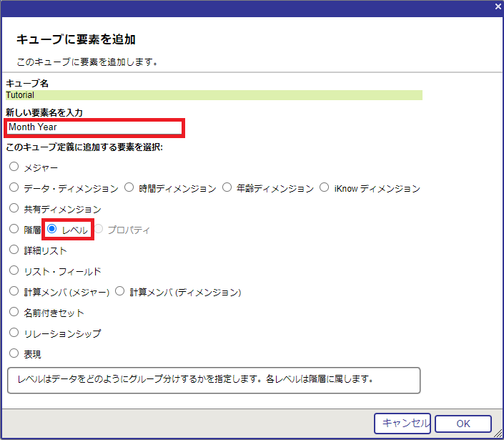Pick the 表現 radio button
The height and width of the screenshot is (440, 504).
tap(14, 353)
